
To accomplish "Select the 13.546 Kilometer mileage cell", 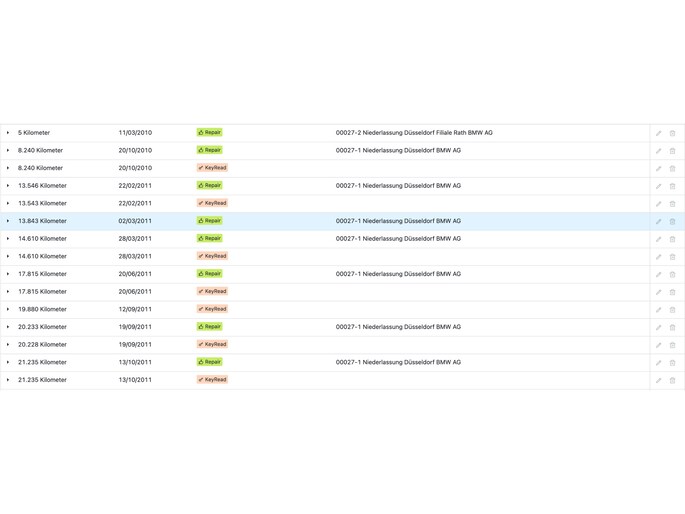I will click(x=42, y=186).
